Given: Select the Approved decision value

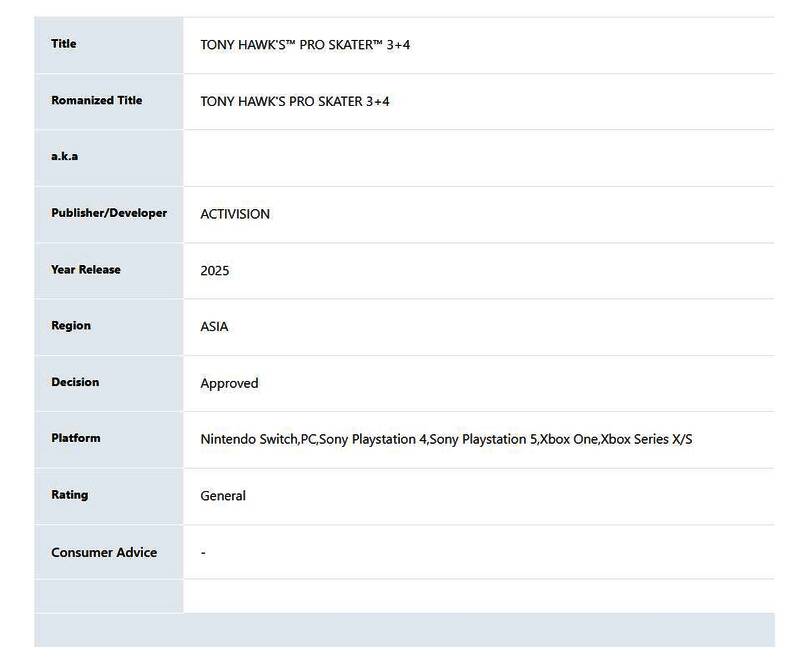Looking at the screenshot, I should pos(229,383).
